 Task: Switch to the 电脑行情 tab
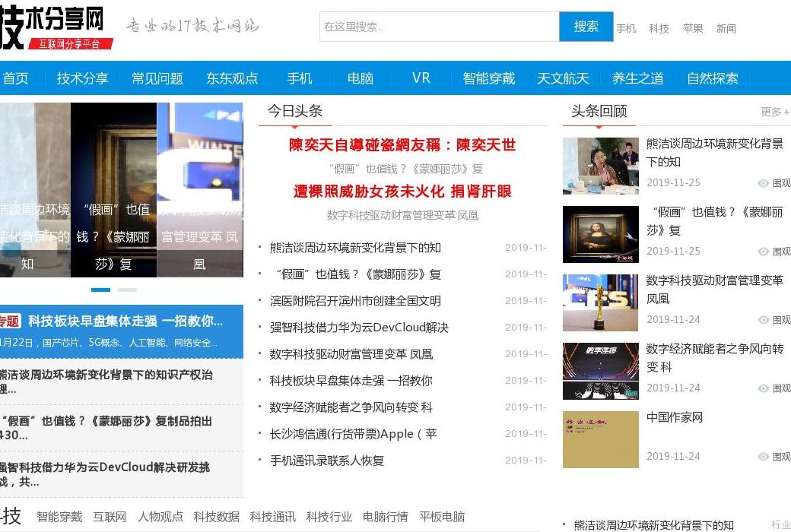(385, 517)
